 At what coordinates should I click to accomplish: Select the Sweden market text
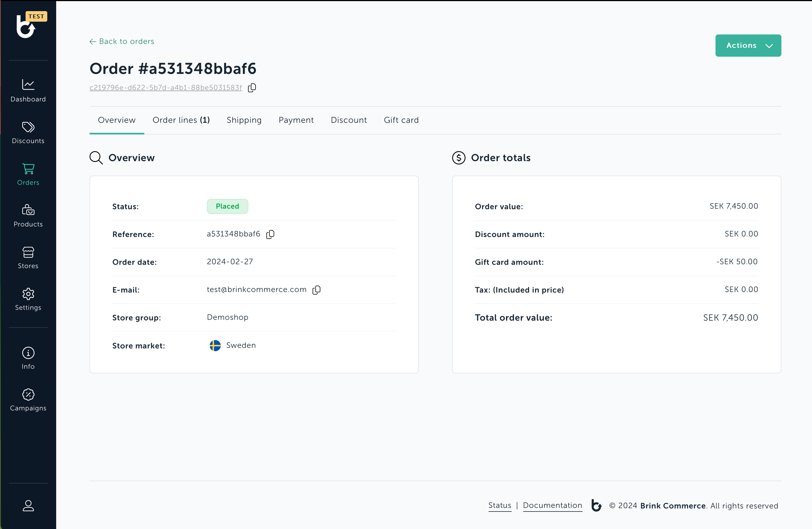(x=241, y=345)
